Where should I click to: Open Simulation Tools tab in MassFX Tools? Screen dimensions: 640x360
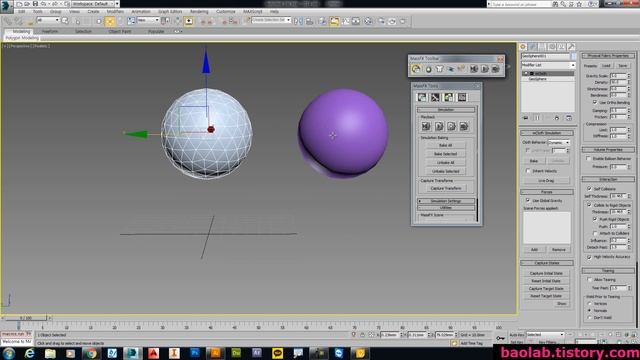[x=435, y=97]
